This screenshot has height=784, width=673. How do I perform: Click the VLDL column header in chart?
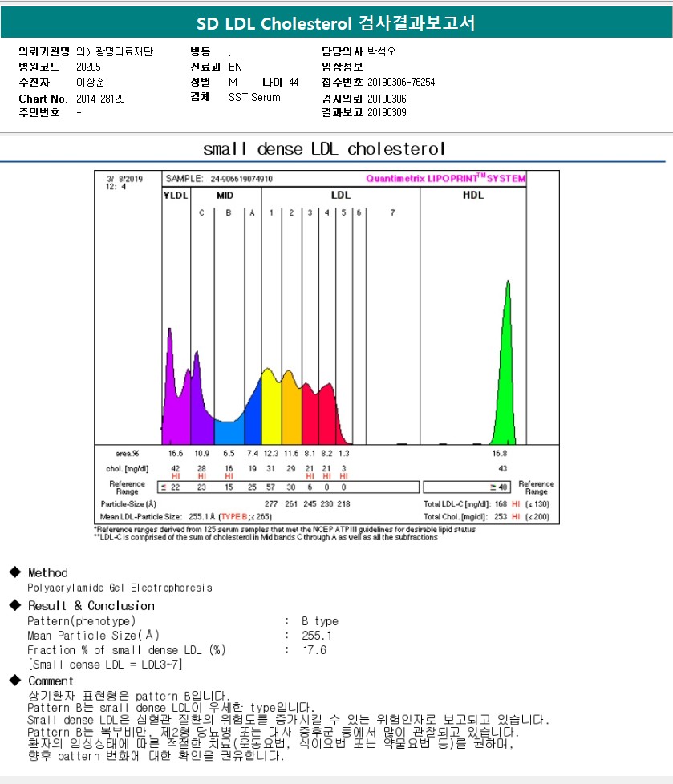tap(176, 195)
